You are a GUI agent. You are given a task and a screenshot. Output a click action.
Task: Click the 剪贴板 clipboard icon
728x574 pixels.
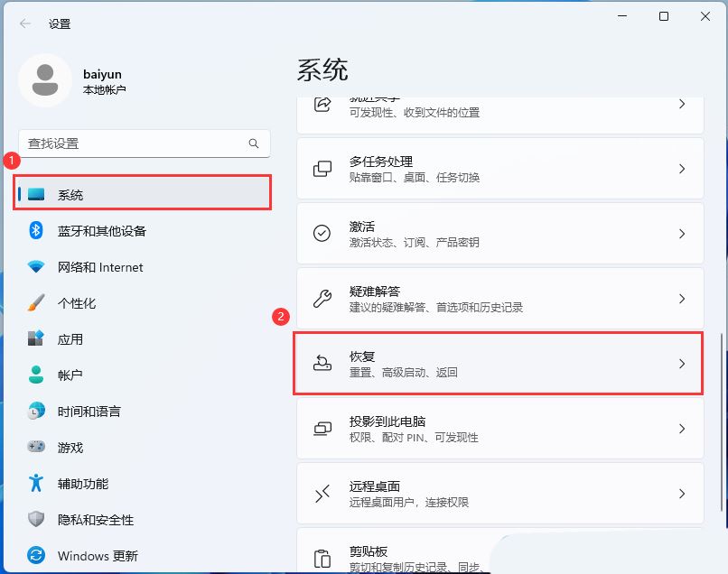tap(322, 559)
